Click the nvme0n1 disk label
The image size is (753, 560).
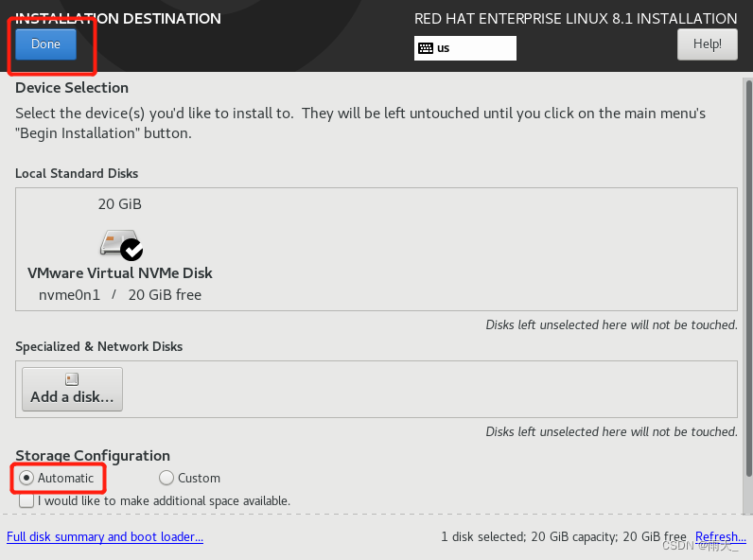coord(70,295)
